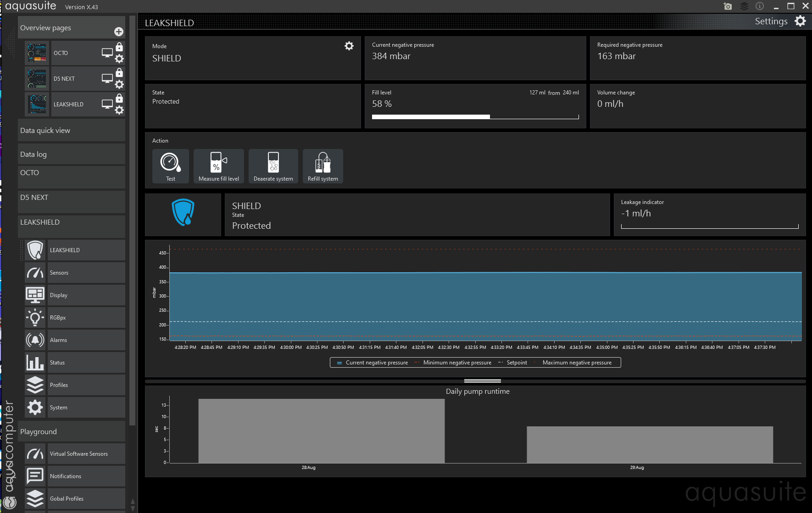
Task: Add a new overview page
Action: pos(119,32)
